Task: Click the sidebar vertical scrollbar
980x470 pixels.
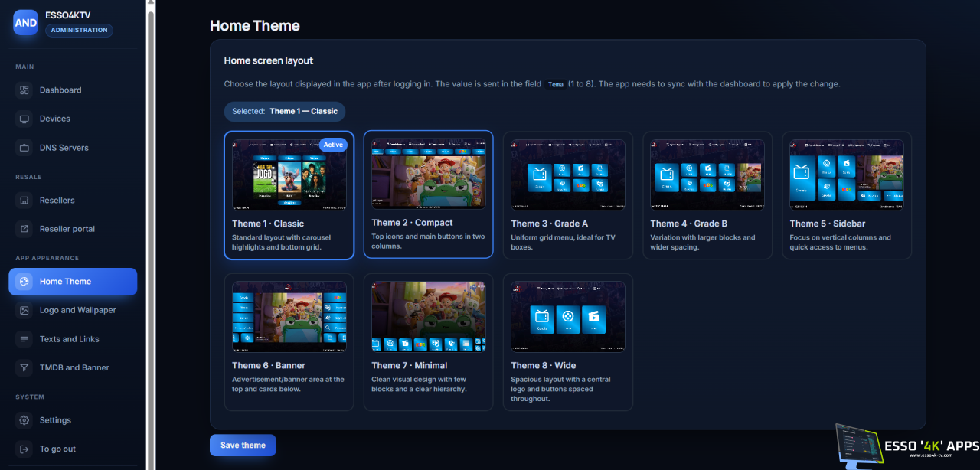Action: tap(151, 235)
